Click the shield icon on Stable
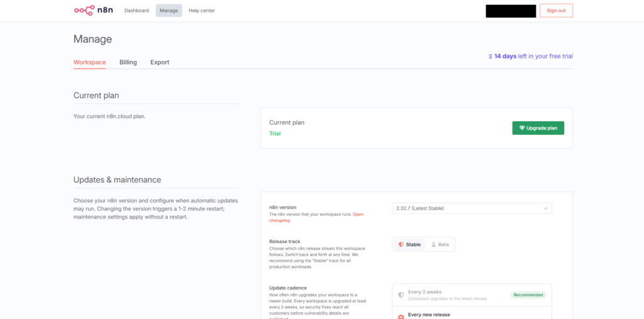644x319 pixels. tap(401, 244)
